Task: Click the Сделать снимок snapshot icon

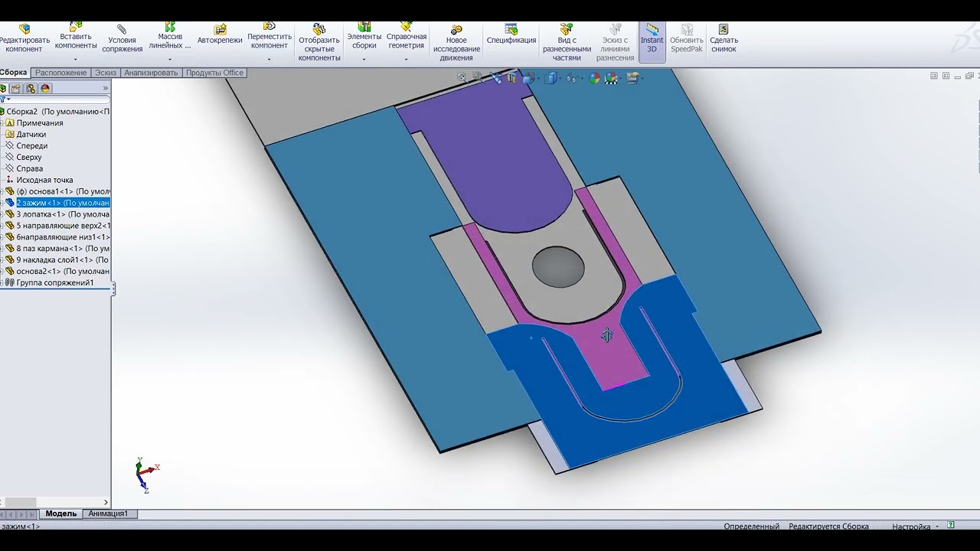Action: point(724,39)
